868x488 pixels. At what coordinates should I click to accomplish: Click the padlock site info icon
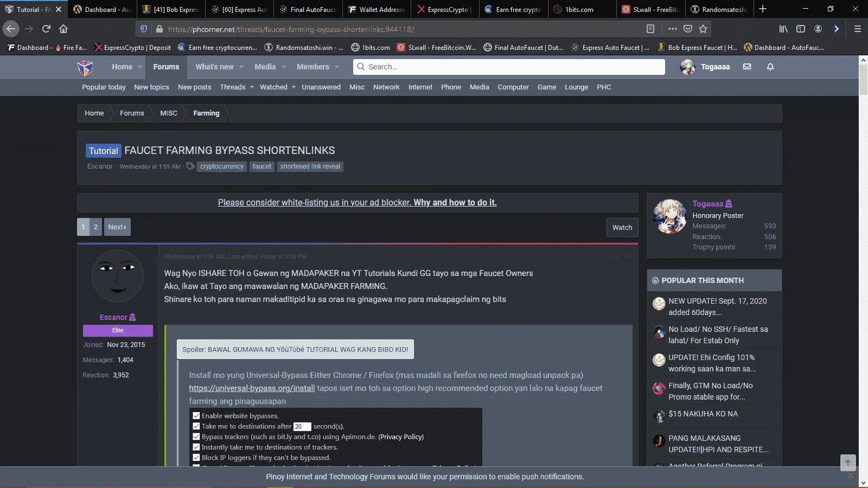tap(159, 29)
